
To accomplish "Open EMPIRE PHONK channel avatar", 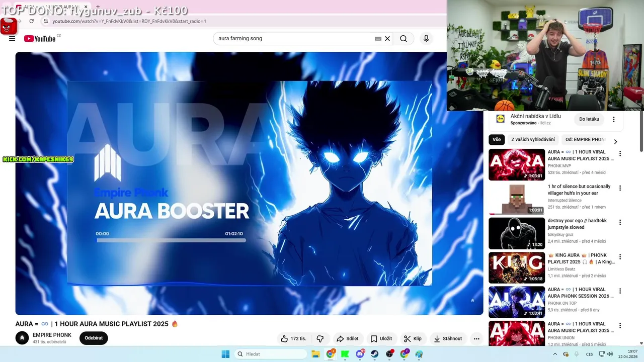I will 22,338.
